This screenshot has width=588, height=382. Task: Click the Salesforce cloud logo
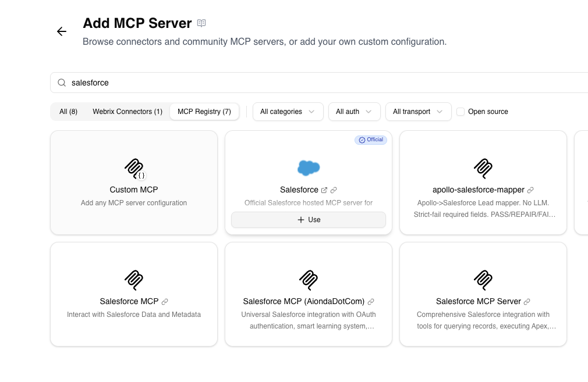click(309, 168)
